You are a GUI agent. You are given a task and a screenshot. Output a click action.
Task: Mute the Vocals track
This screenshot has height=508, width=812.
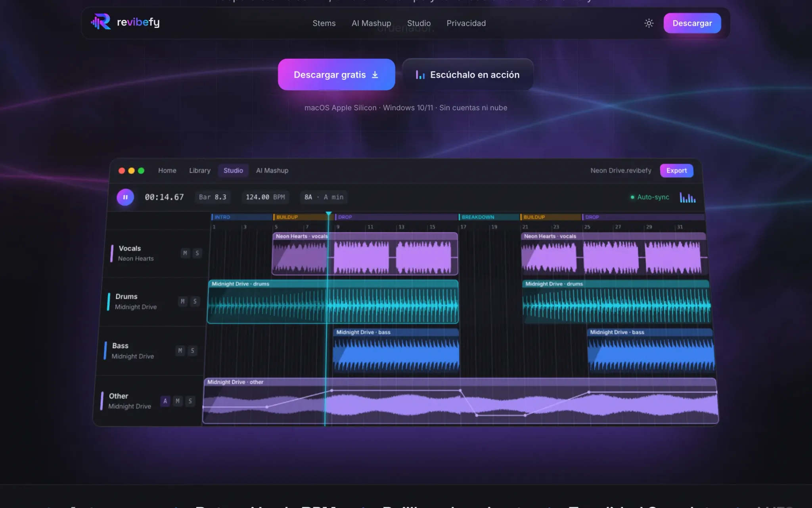(x=185, y=253)
